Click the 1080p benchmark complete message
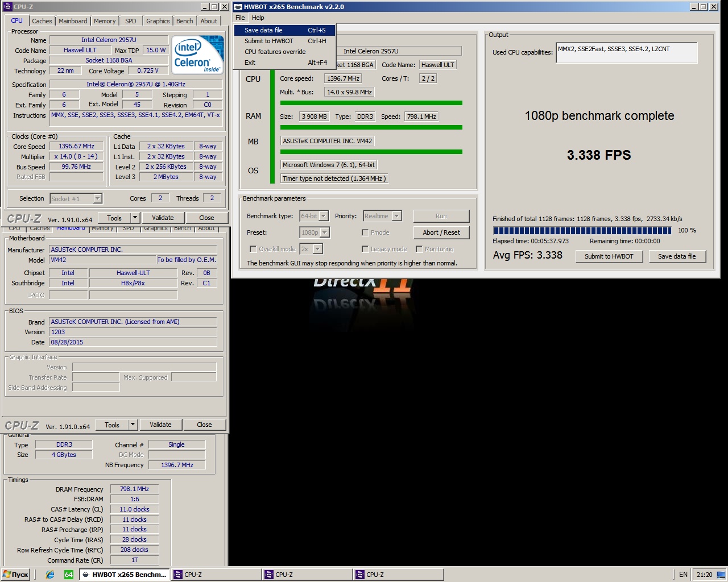 [x=599, y=115]
